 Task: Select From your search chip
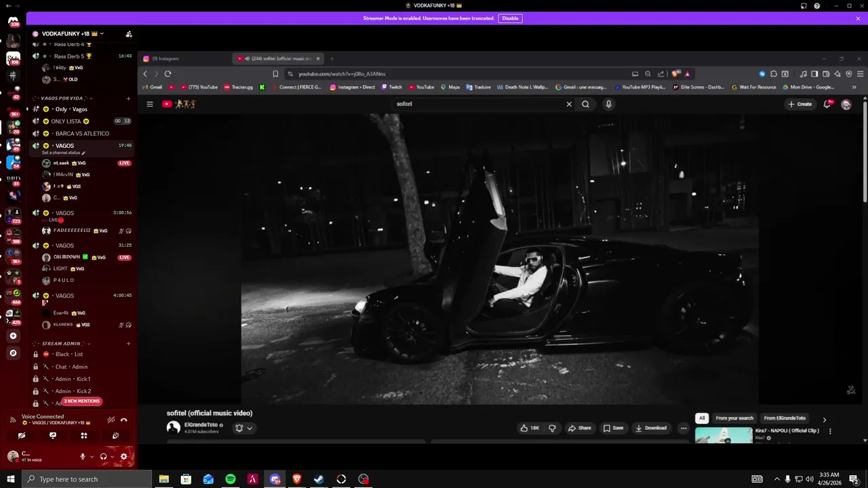pyautogui.click(x=734, y=418)
